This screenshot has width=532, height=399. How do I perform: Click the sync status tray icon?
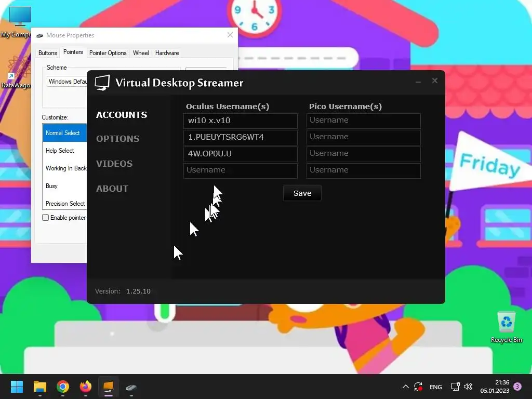tap(418, 387)
